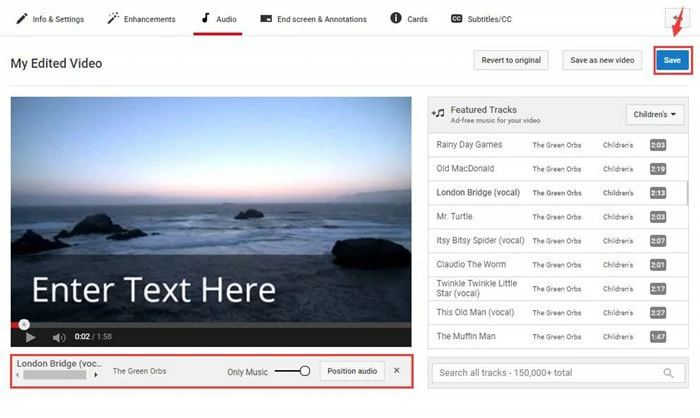
Task: Click left arrow under London Bridge track
Action: click(x=17, y=375)
